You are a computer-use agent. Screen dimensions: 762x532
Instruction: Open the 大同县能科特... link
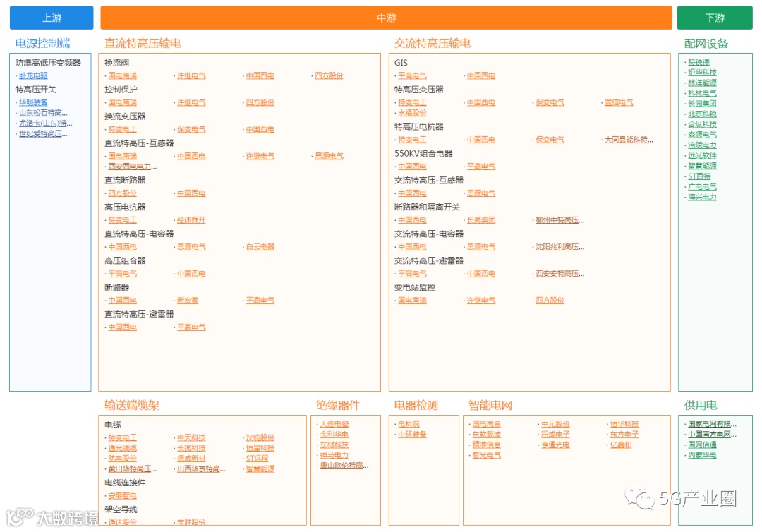click(x=629, y=140)
